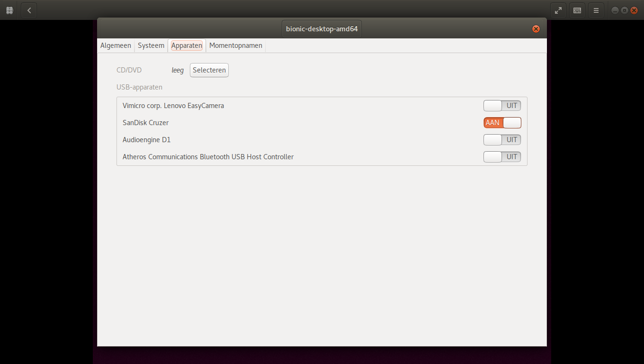
Task: Switch to the Algemeen tab
Action: 116,45
